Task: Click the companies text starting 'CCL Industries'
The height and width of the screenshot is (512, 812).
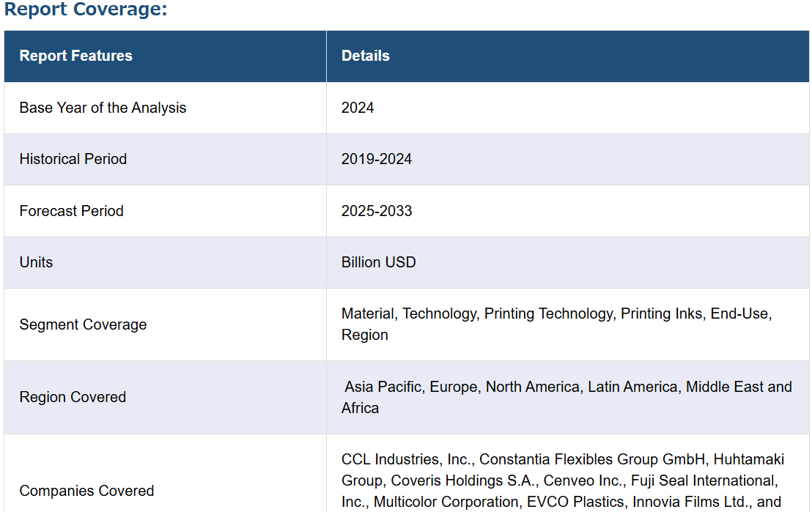Action: pos(563,481)
